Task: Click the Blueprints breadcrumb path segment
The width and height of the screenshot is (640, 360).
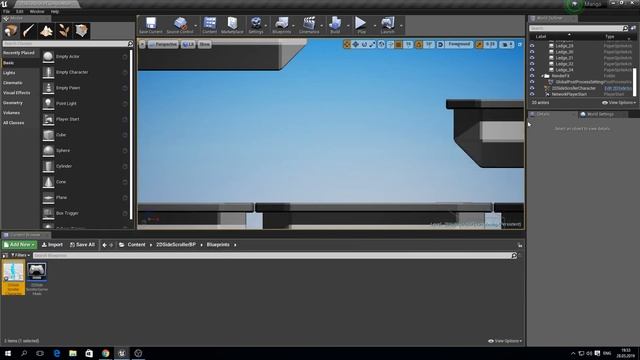Action: (x=218, y=244)
